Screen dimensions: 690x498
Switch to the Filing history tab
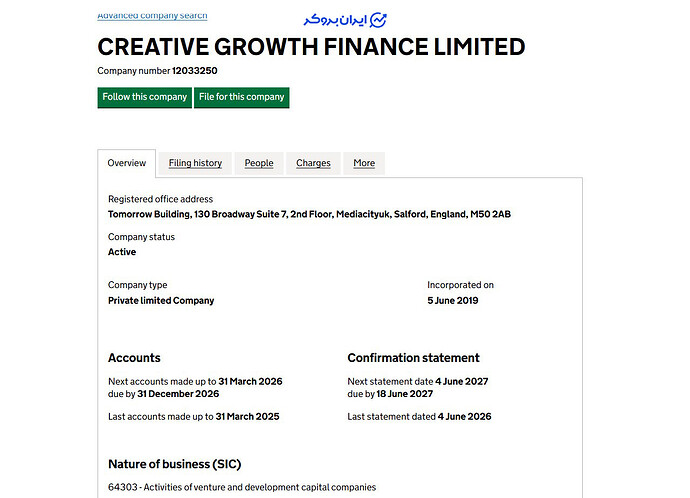coord(195,163)
